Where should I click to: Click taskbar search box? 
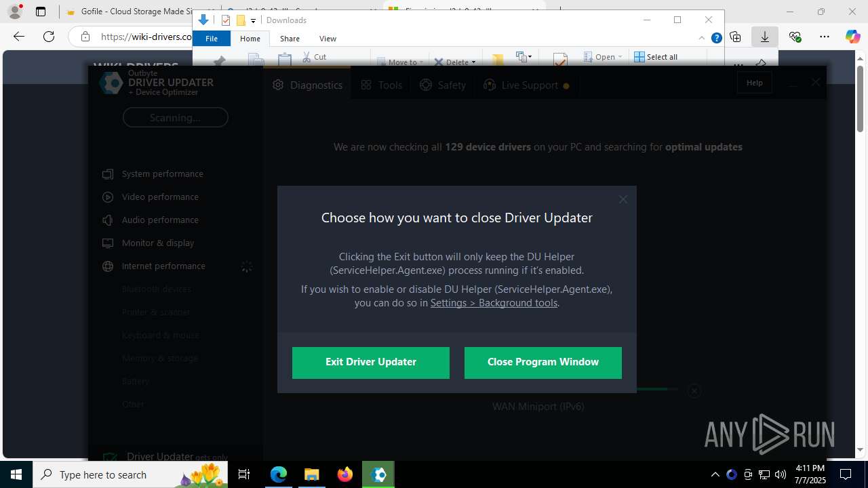click(x=130, y=474)
